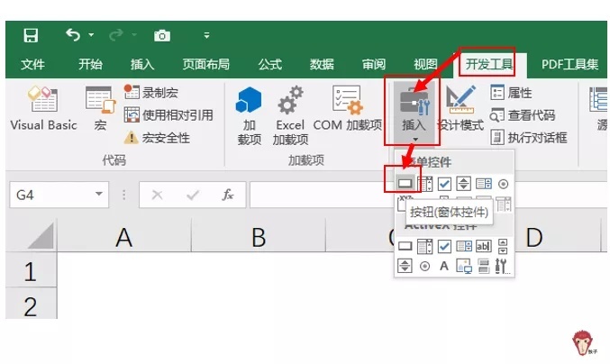
Task: Toggle 使用相对引用 option
Action: [x=168, y=115]
